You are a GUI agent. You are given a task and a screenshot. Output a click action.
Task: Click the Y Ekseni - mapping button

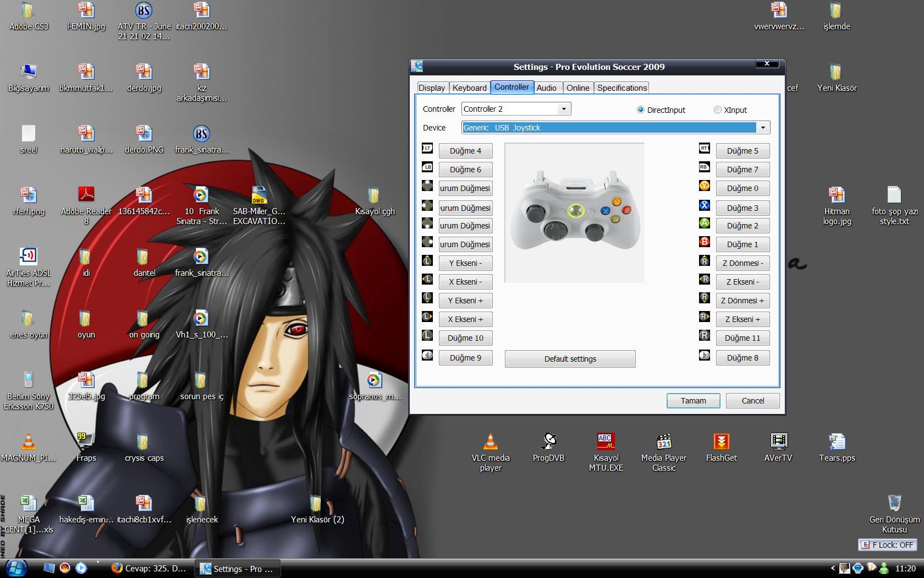pyautogui.click(x=465, y=263)
